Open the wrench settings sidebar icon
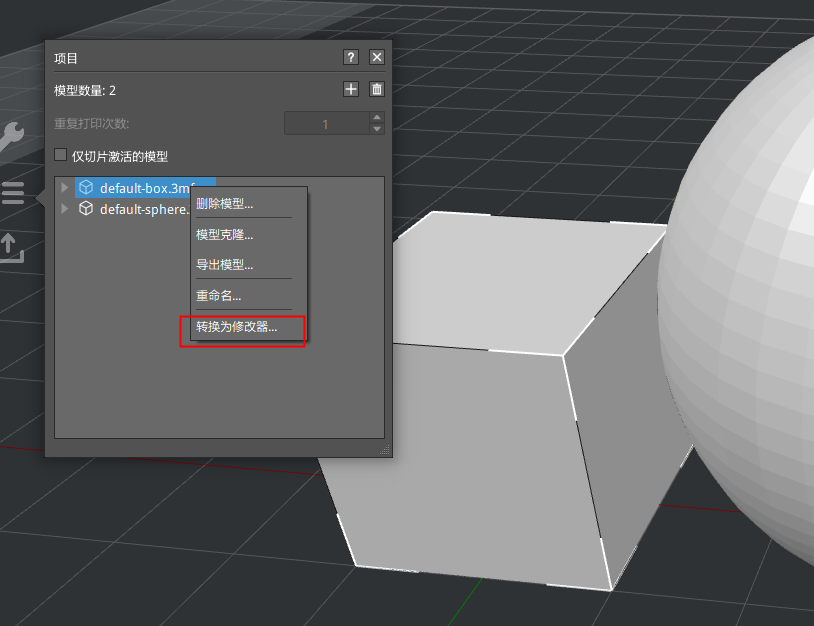This screenshot has height=626, width=814. tap(11, 136)
